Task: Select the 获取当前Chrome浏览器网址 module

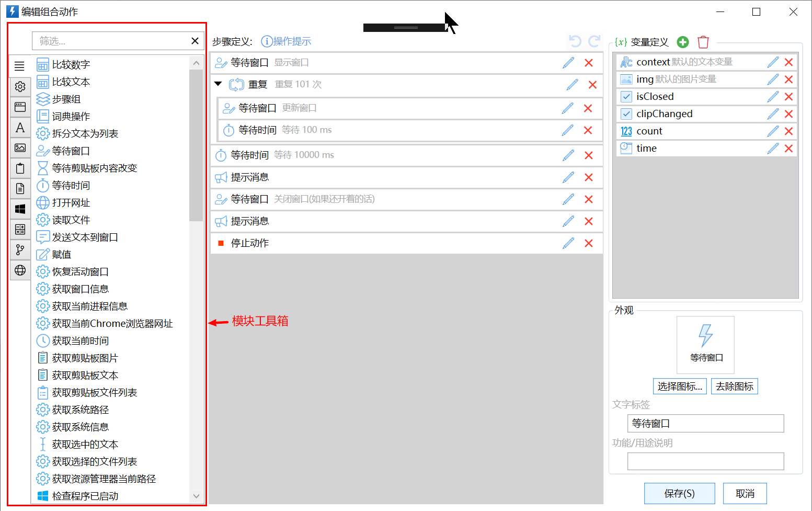Action: pos(105,324)
